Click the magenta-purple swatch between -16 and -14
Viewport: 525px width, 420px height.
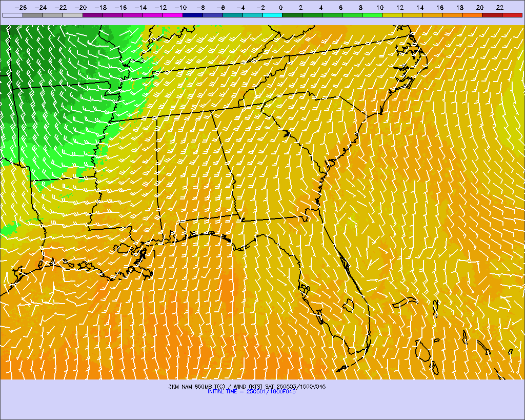133,15
